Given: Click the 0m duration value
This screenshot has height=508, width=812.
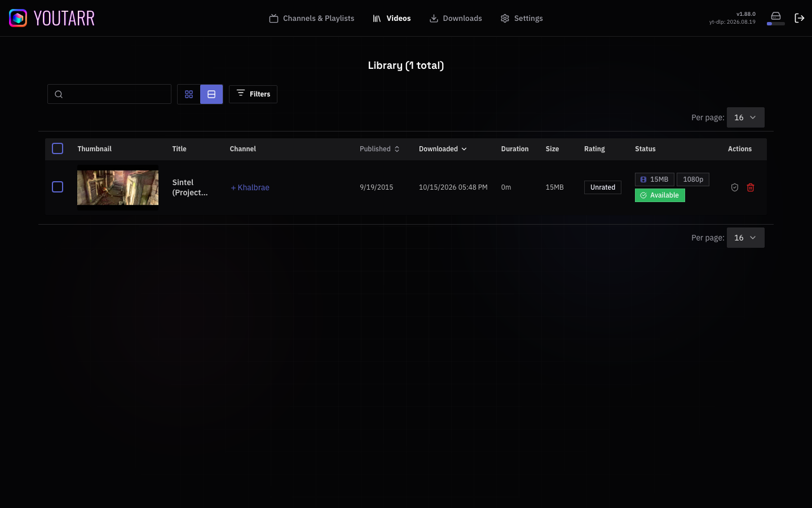Looking at the screenshot, I should click(x=506, y=187).
